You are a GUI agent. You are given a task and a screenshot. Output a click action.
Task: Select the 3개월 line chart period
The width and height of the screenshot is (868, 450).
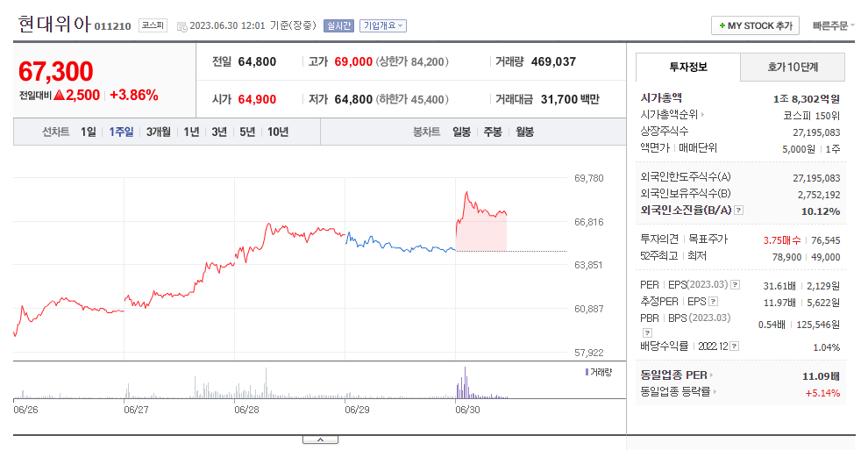coord(159,132)
